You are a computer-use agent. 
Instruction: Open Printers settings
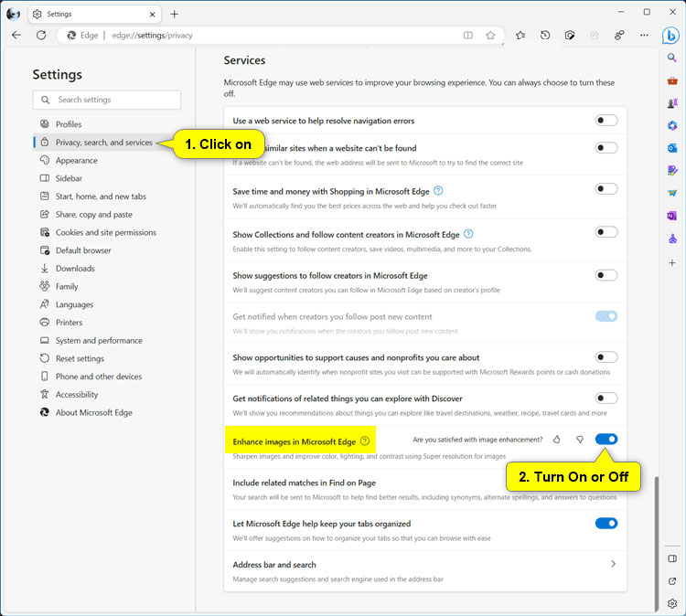[x=108, y=323]
